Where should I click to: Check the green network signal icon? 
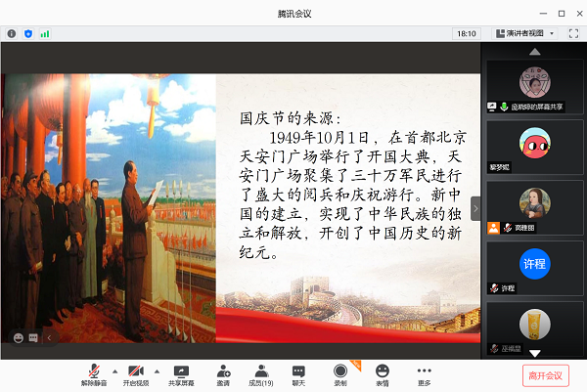pyautogui.click(x=45, y=33)
